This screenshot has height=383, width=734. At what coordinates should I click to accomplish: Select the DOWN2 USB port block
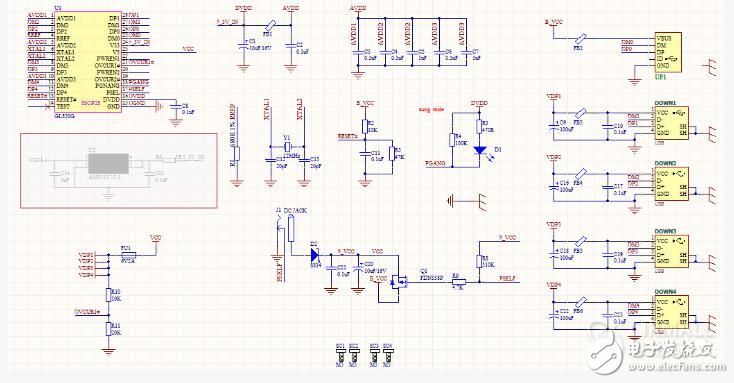coord(671,184)
